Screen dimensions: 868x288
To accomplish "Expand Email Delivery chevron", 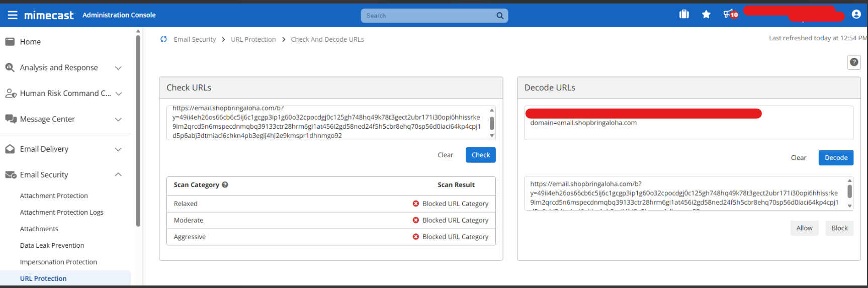I will (119, 149).
